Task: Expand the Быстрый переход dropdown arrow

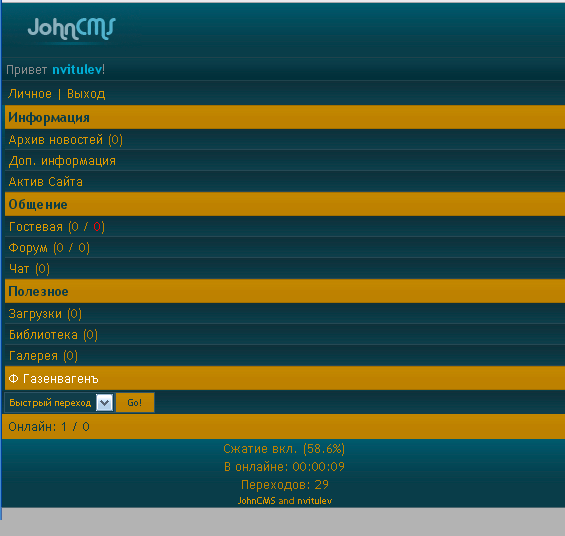Action: [x=105, y=403]
